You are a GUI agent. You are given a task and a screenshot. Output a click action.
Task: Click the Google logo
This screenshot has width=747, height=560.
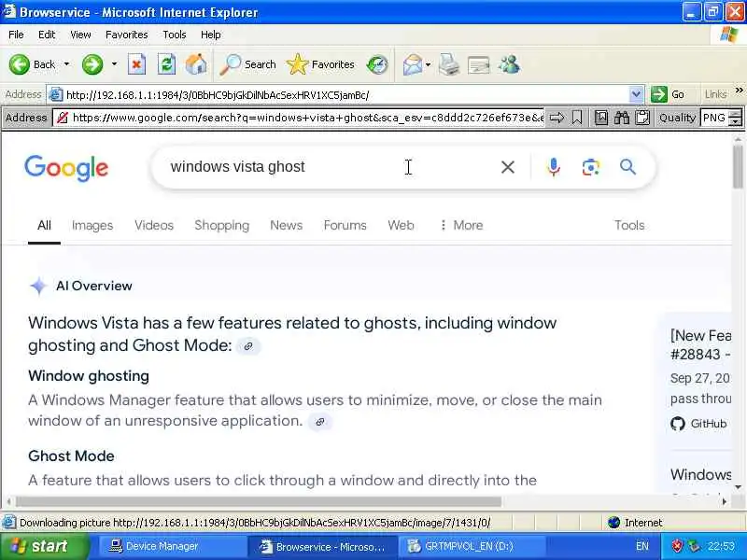[66, 168]
